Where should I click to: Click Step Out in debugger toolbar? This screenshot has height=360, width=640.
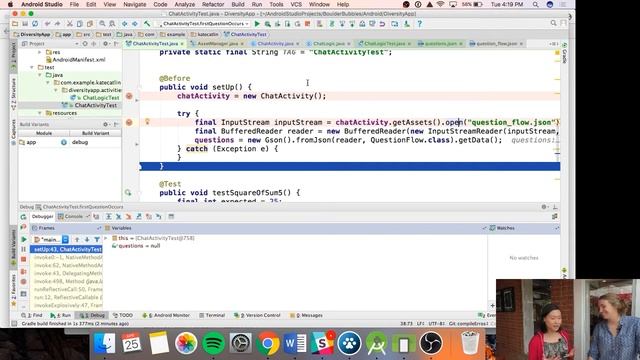(x=139, y=217)
